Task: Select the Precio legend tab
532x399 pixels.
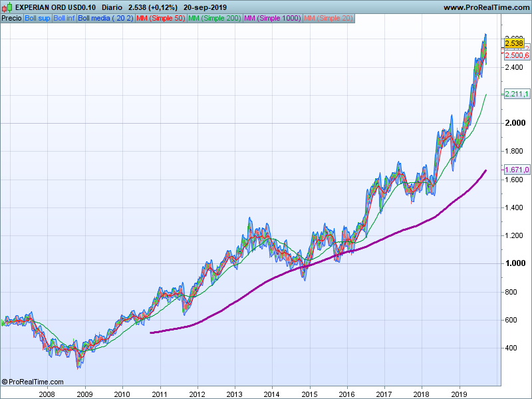Action: coord(12,19)
